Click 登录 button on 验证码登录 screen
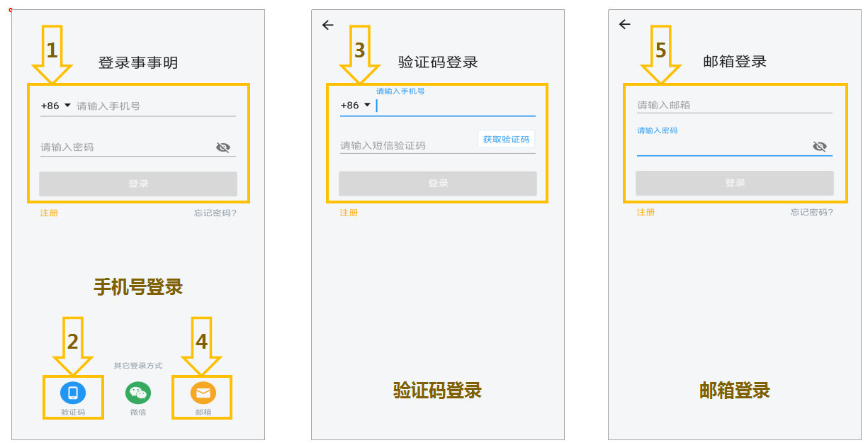868x443 pixels. 438,183
